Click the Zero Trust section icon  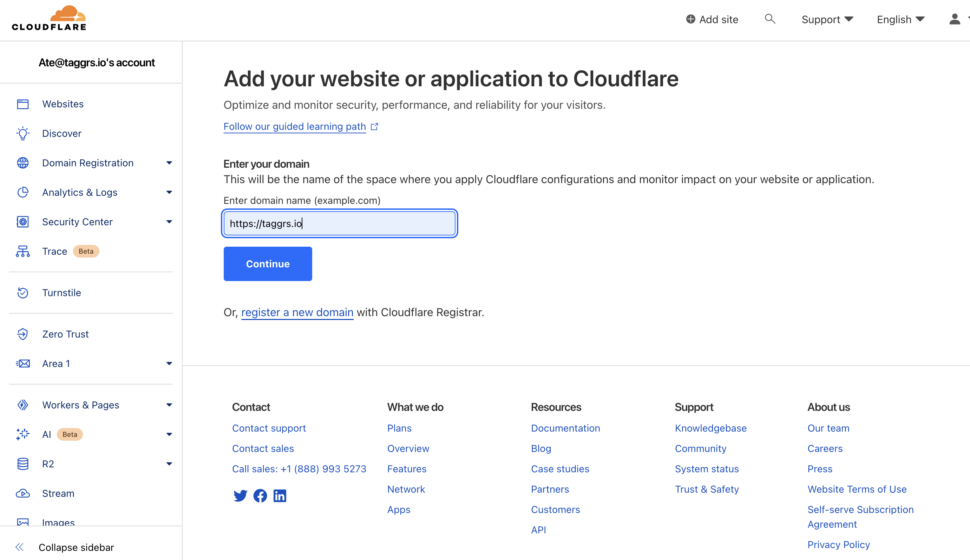point(22,333)
